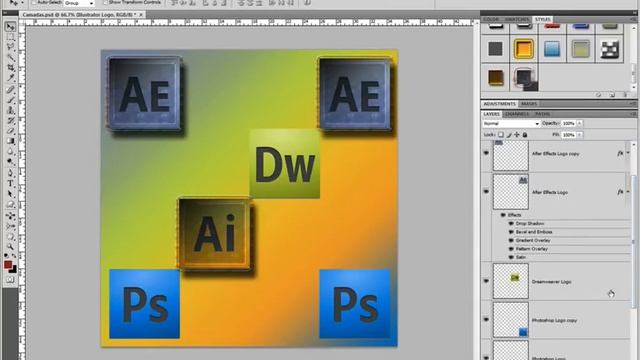The width and height of the screenshot is (640, 360).
Task: Apply the blue glass style swatch
Action: click(552, 49)
